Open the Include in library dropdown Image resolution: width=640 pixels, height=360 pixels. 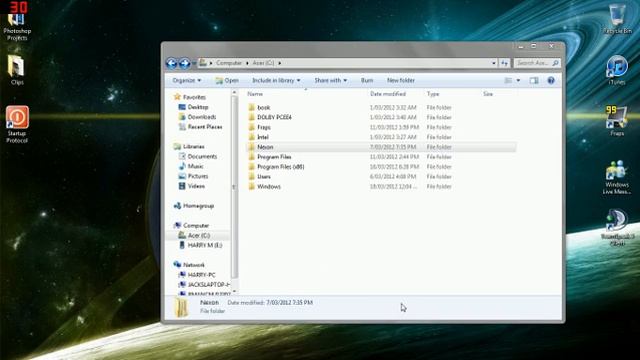click(276, 80)
